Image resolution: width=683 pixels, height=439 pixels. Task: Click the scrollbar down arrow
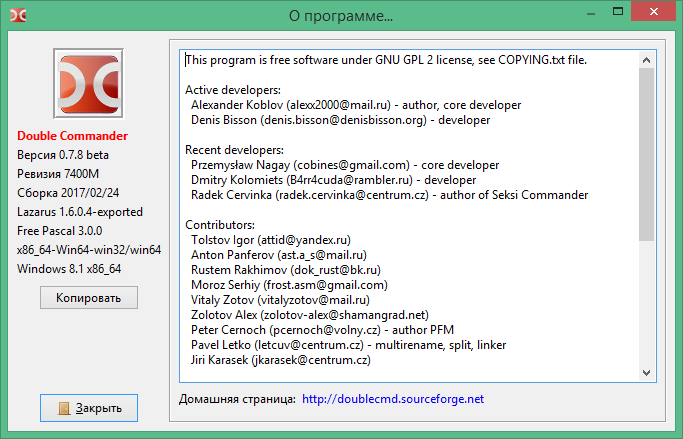tap(647, 372)
